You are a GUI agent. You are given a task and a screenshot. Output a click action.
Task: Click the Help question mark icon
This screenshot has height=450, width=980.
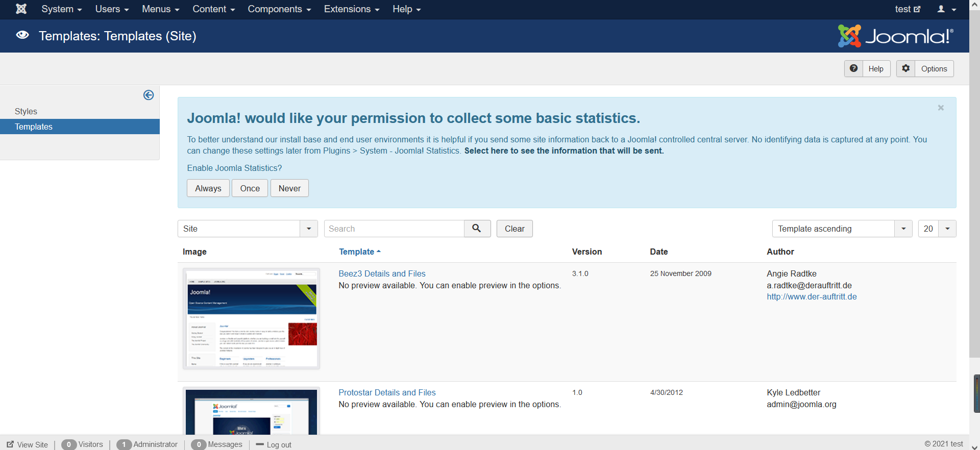(x=853, y=68)
